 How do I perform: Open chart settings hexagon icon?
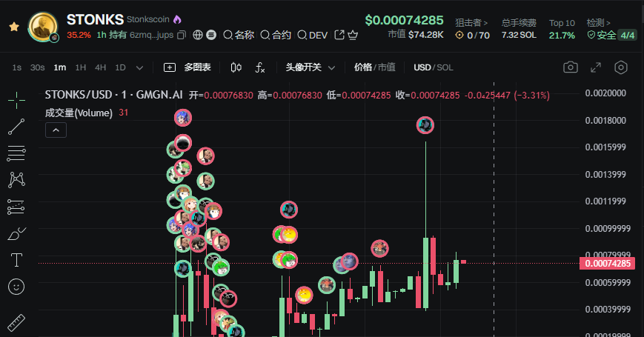click(x=620, y=67)
